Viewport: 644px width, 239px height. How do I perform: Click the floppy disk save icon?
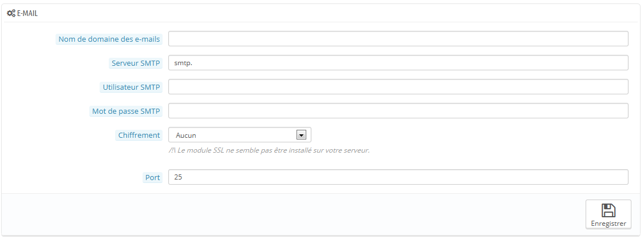click(x=609, y=210)
